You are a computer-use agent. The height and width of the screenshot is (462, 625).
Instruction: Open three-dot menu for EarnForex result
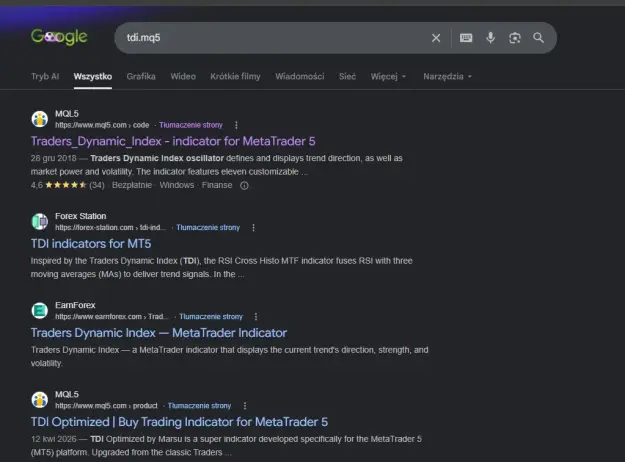pyautogui.click(x=256, y=317)
